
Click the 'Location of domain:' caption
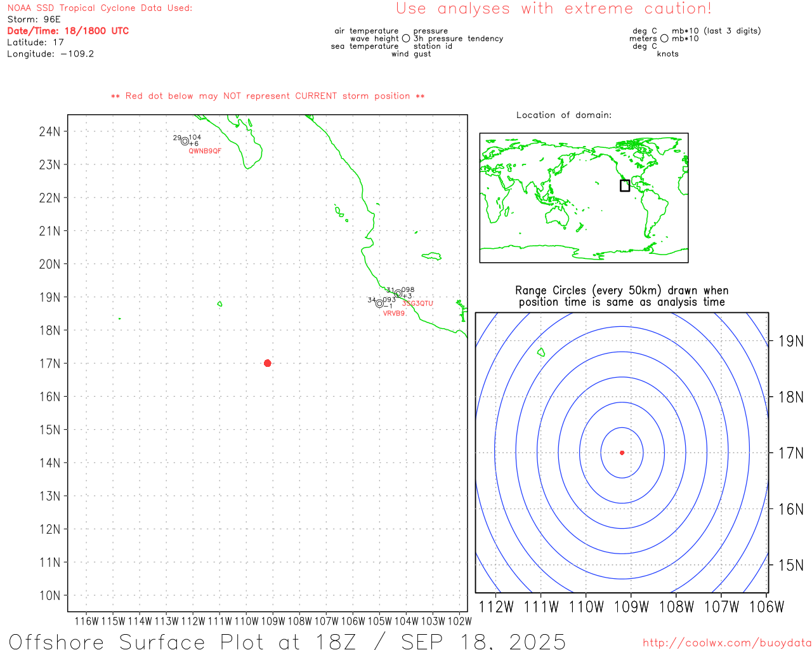(564, 115)
